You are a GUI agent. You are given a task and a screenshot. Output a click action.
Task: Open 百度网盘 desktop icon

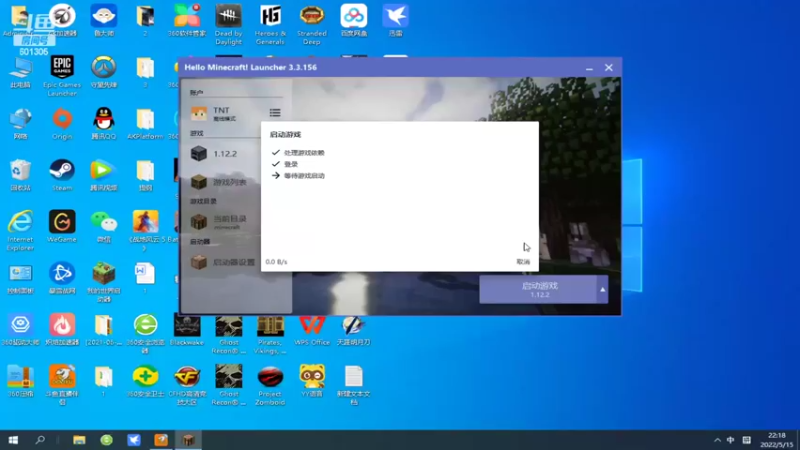tap(354, 20)
